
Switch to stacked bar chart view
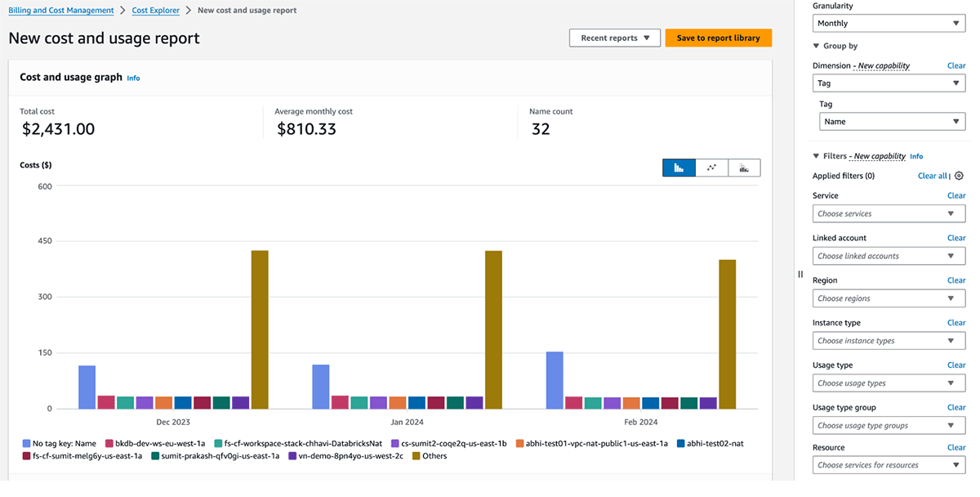744,168
